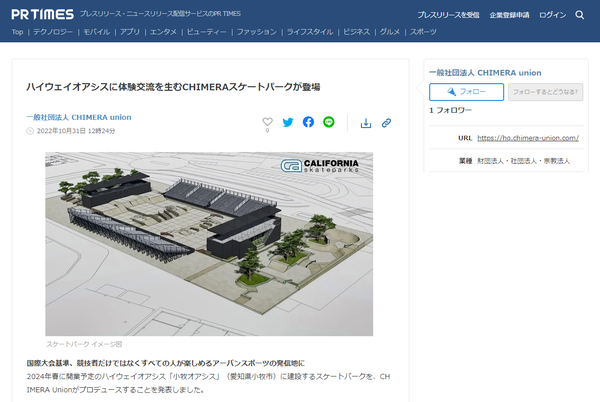Open the Top navigation item
600x402 pixels.
pyautogui.click(x=17, y=32)
